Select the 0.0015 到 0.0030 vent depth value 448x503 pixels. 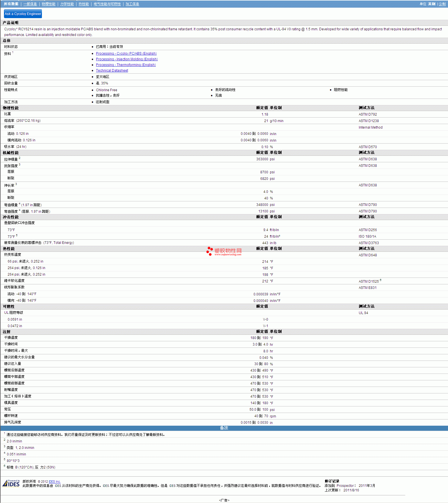coord(254,423)
